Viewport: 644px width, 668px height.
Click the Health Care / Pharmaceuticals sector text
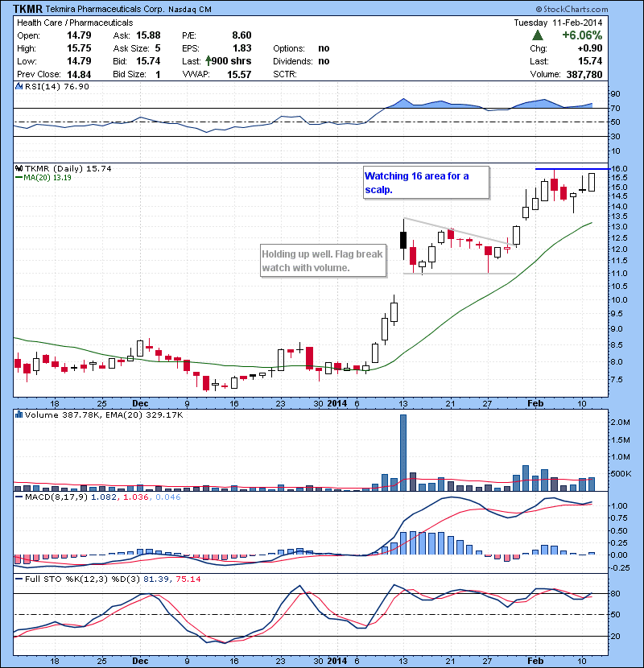[x=75, y=23]
